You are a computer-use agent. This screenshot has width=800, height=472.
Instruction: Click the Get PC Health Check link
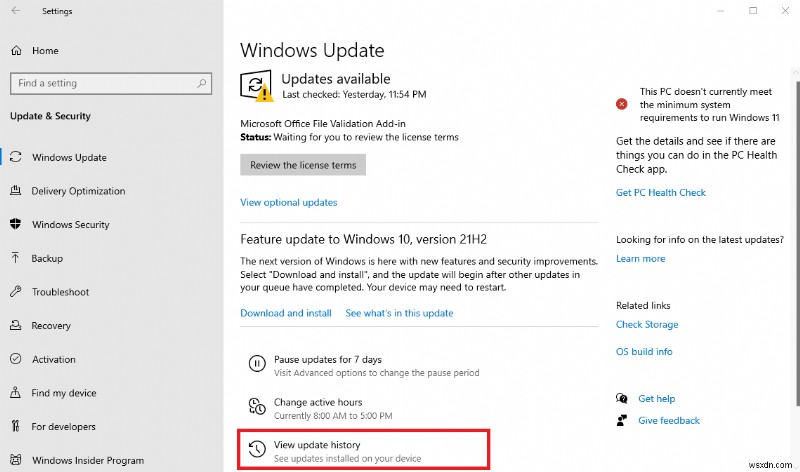click(x=661, y=193)
